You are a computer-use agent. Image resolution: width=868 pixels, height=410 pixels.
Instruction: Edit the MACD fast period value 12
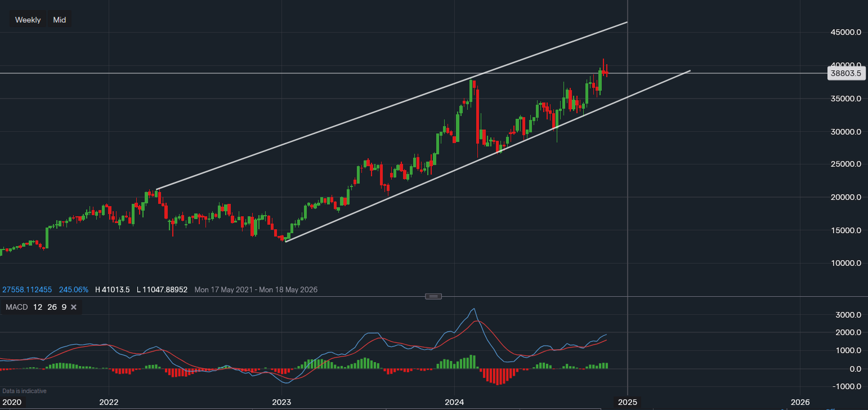[37, 307]
